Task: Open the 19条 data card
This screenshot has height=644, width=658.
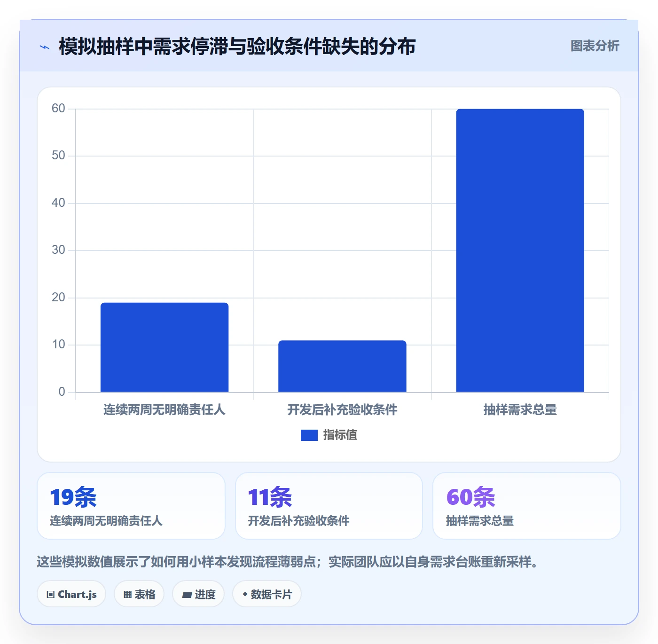Action: point(131,506)
